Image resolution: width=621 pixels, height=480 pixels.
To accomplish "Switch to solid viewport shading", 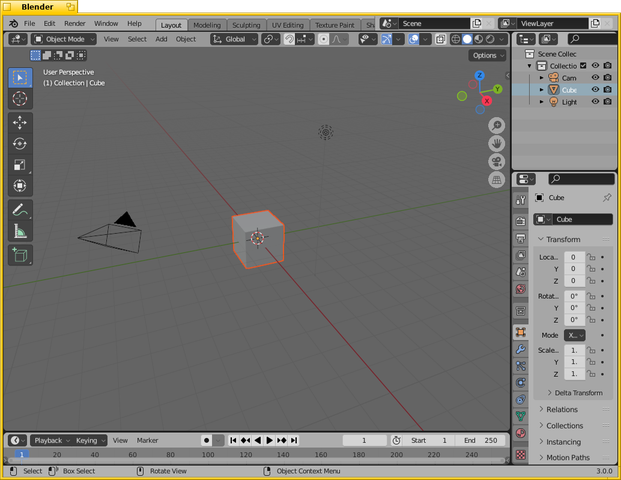I will point(467,39).
